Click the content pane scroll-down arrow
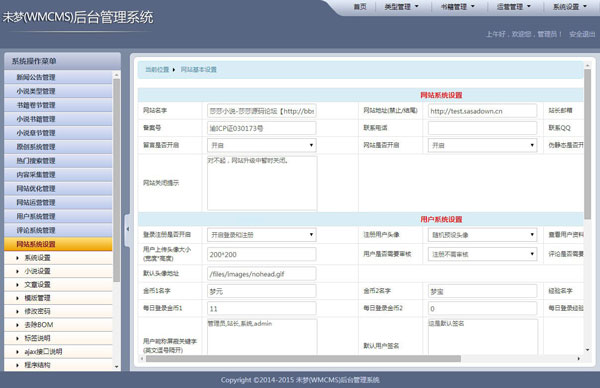 [587, 350]
